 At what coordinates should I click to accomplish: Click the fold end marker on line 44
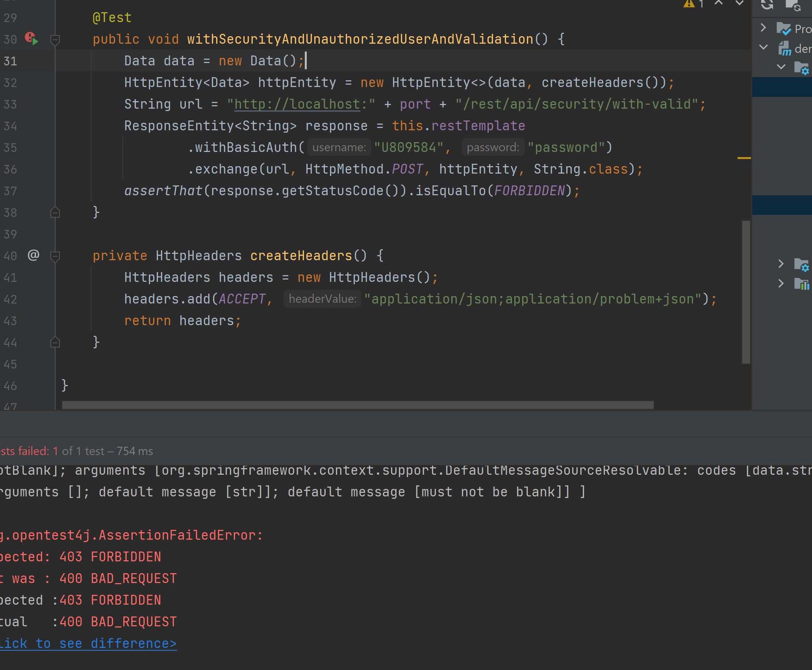tap(55, 342)
